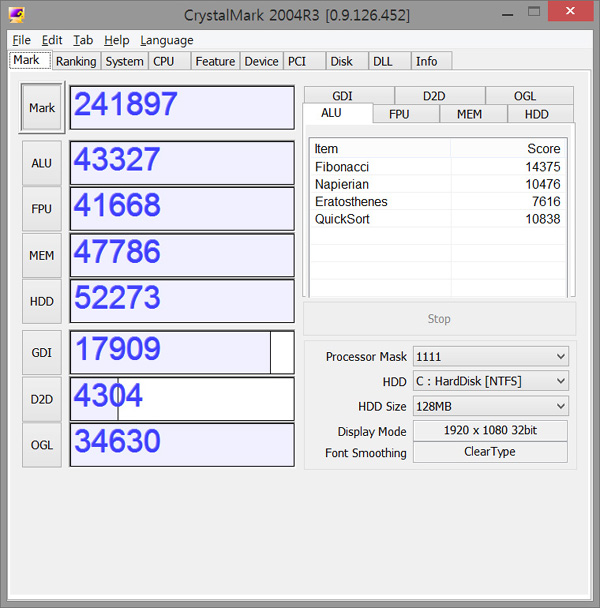
Task: Close the CrystalMark window
Action: [571, 11]
